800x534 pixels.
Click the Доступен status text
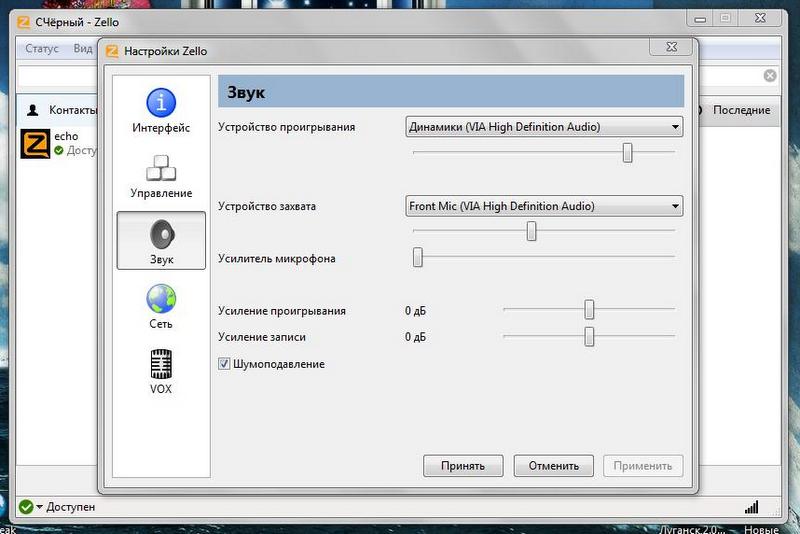70,506
